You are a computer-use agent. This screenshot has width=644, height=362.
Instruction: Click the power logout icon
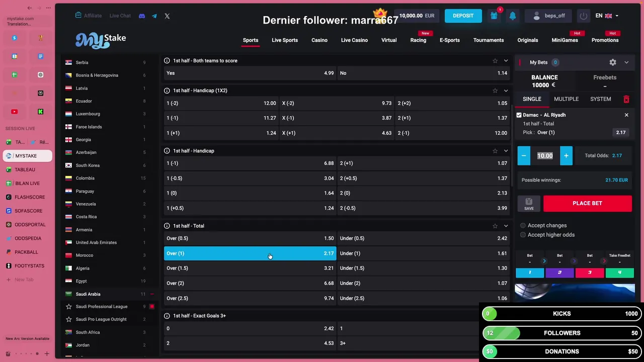(x=584, y=16)
